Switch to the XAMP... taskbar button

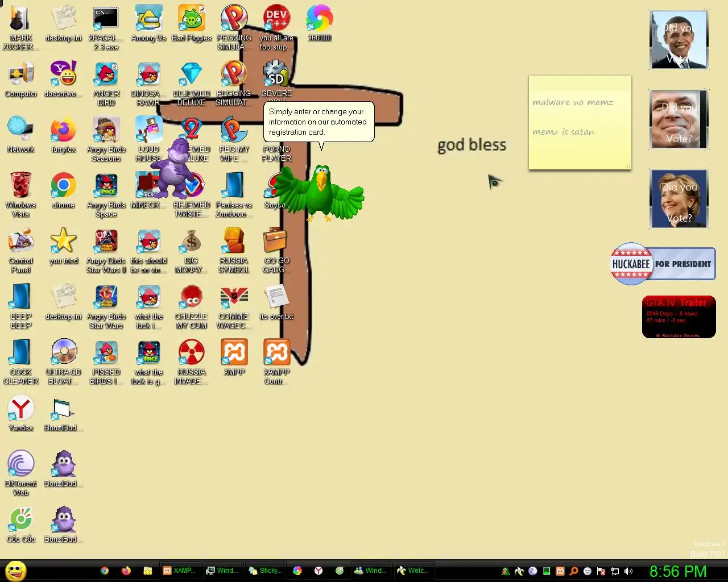tap(179, 571)
